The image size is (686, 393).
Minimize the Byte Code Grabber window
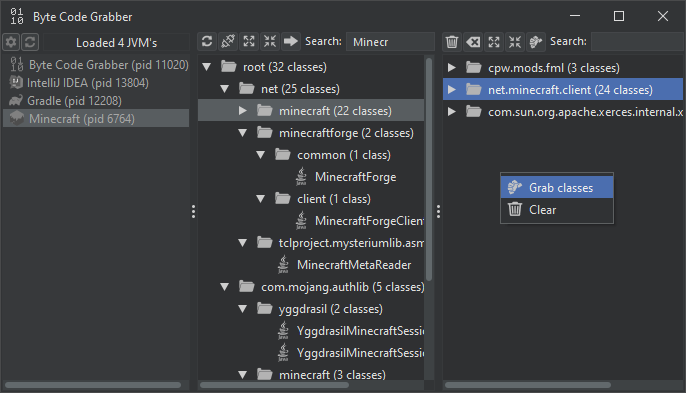[x=575, y=16]
